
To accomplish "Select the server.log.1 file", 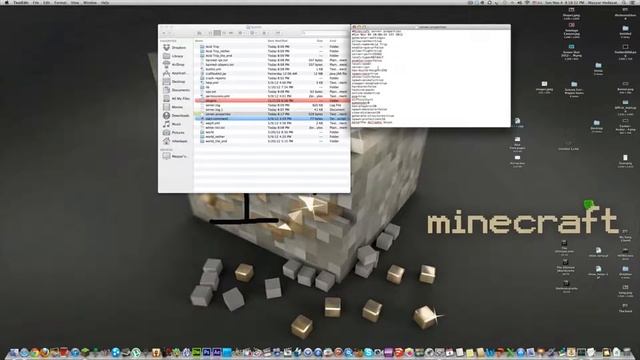I will coord(214,109).
